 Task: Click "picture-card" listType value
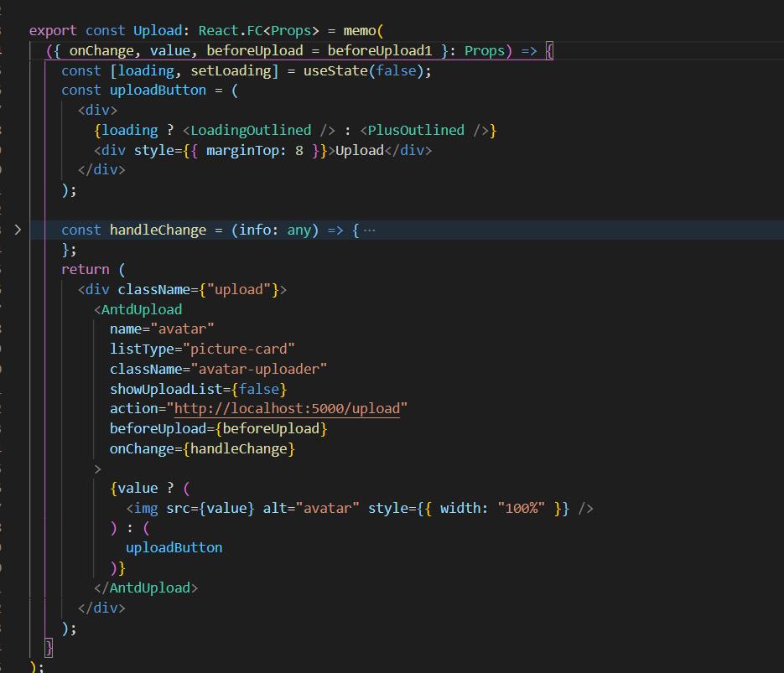point(238,349)
